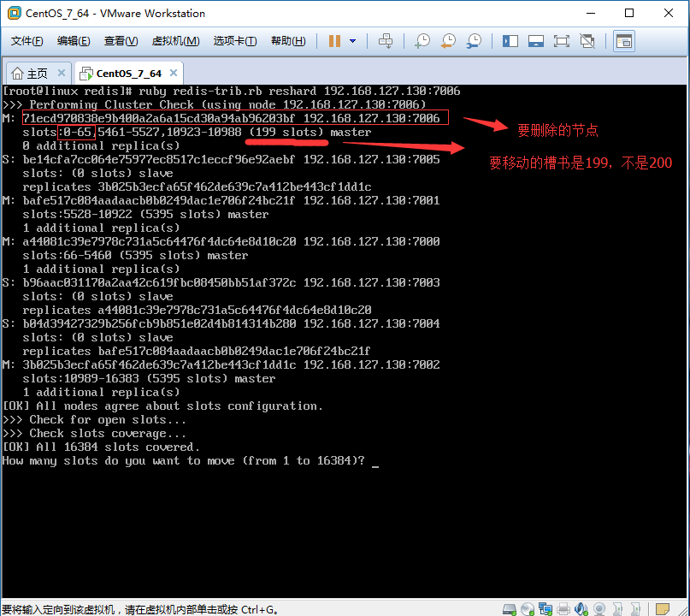Click the home icon on 主页 tab

click(17, 73)
